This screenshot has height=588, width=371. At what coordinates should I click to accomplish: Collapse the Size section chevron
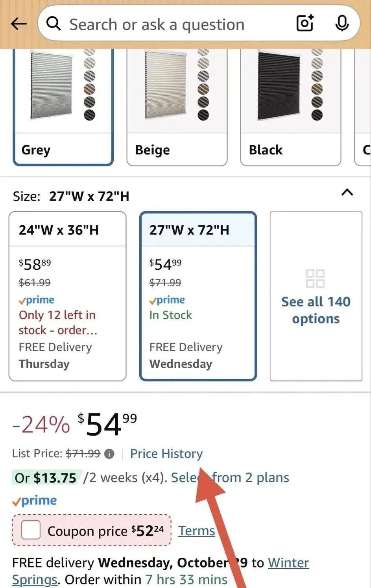point(347,193)
